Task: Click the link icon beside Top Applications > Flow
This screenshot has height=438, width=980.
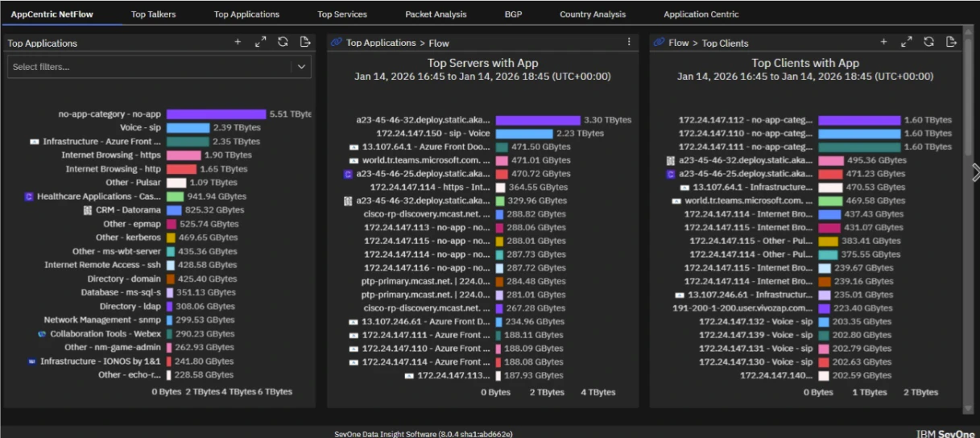Action: 337,43
